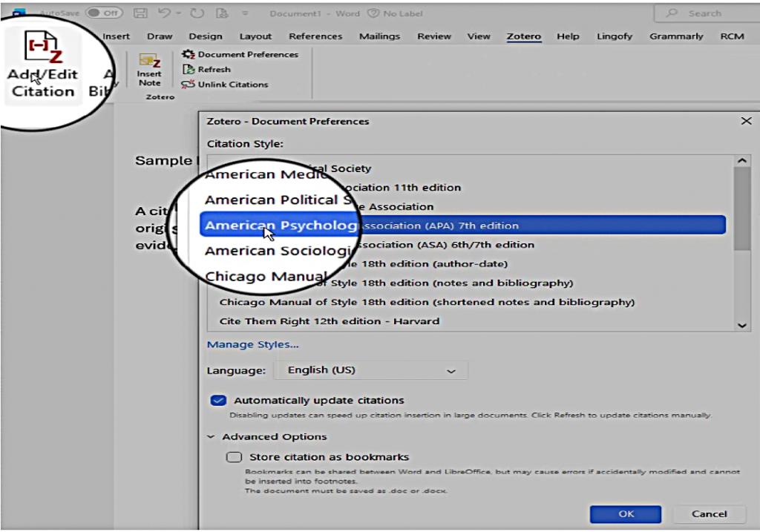This screenshot has width=760, height=532.
Task: Click the Insert Note icon
Action: (x=149, y=64)
